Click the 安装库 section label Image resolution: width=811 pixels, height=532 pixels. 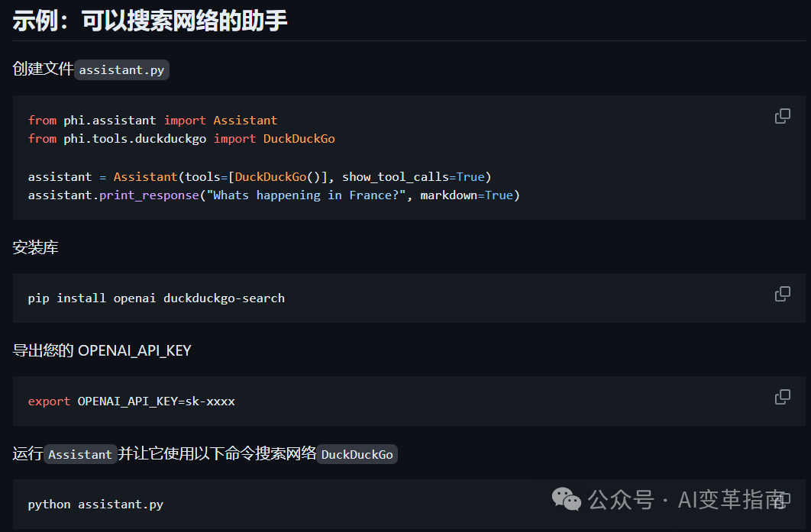click(x=36, y=248)
